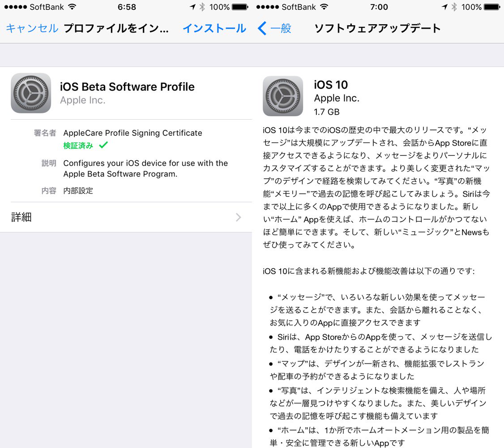Viewport: 504px width, 448px height.
Task: Tap the location arrow in left status bar
Action: click(192, 7)
